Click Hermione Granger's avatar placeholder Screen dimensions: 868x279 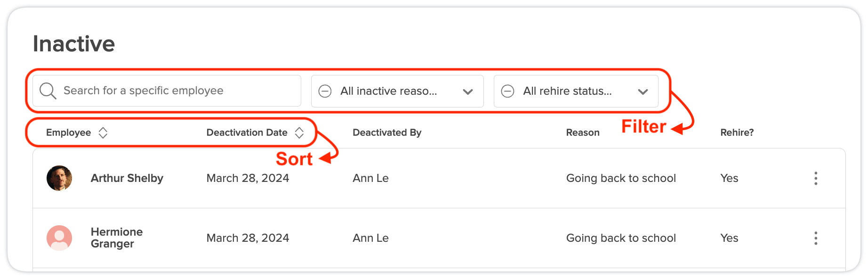59,238
